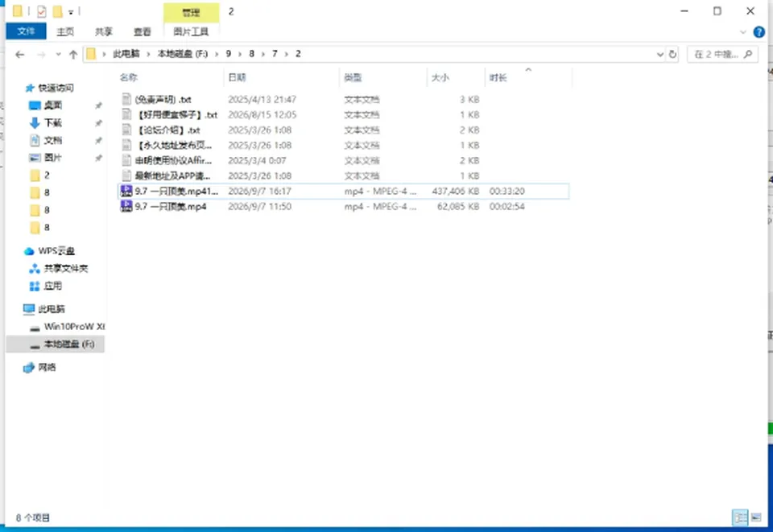
Task: Expand the ribbon with the chevron
Action: [743, 32]
